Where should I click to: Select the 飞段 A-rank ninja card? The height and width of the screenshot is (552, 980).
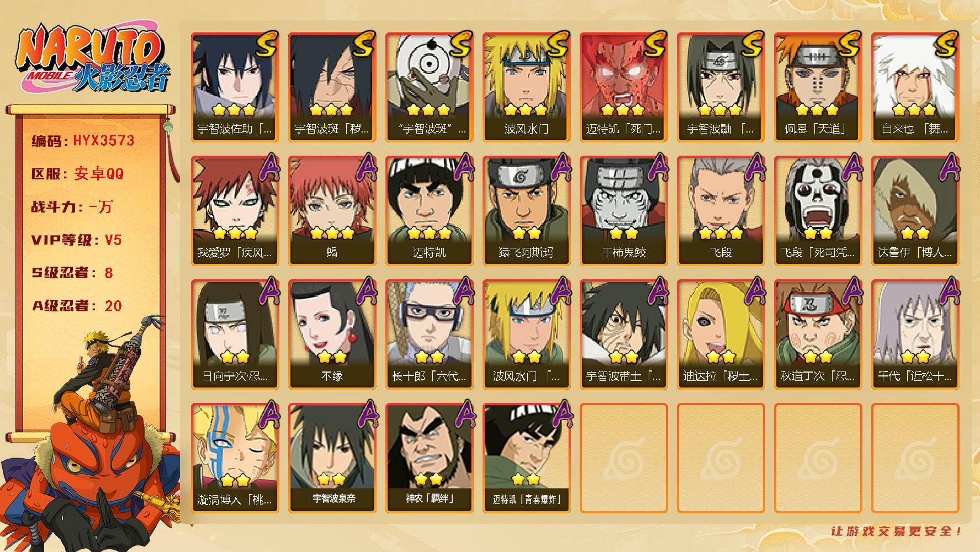(721, 211)
